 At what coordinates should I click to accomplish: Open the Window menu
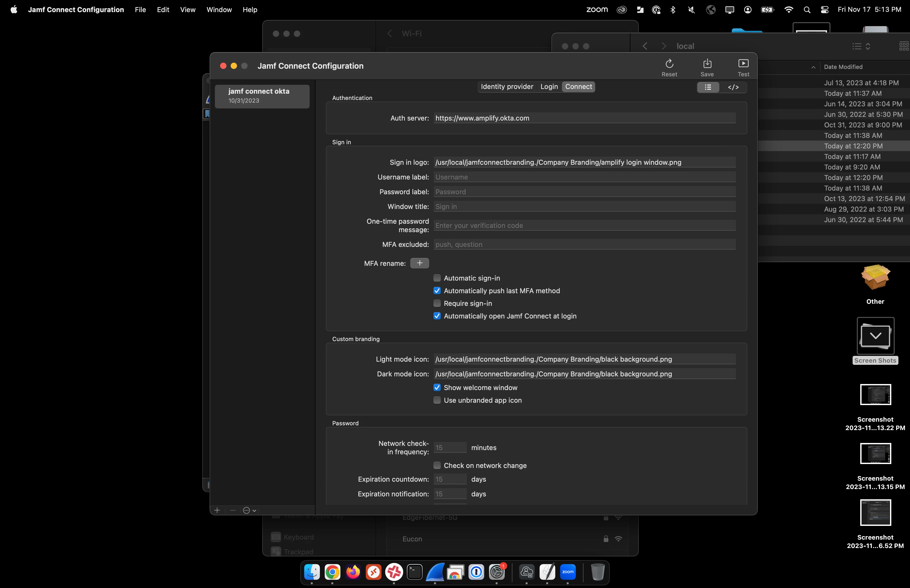219,9
